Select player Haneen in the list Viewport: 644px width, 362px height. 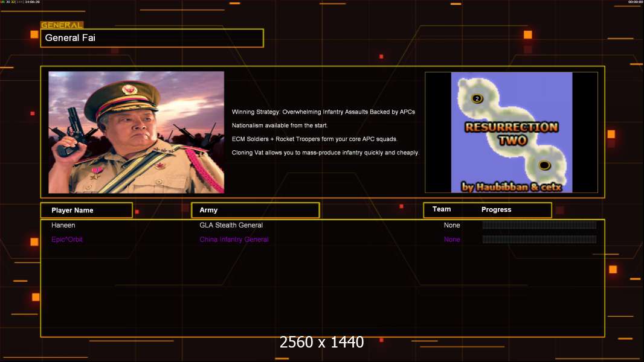point(63,225)
